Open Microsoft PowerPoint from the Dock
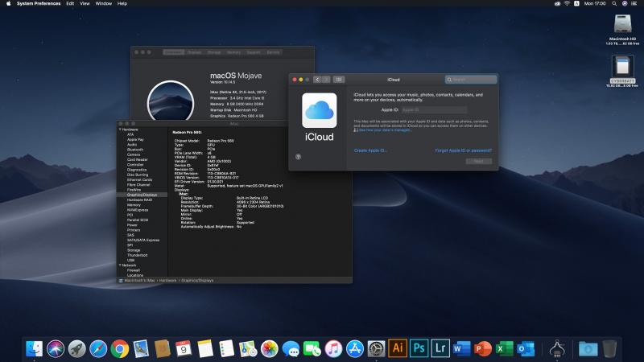 tap(483, 349)
